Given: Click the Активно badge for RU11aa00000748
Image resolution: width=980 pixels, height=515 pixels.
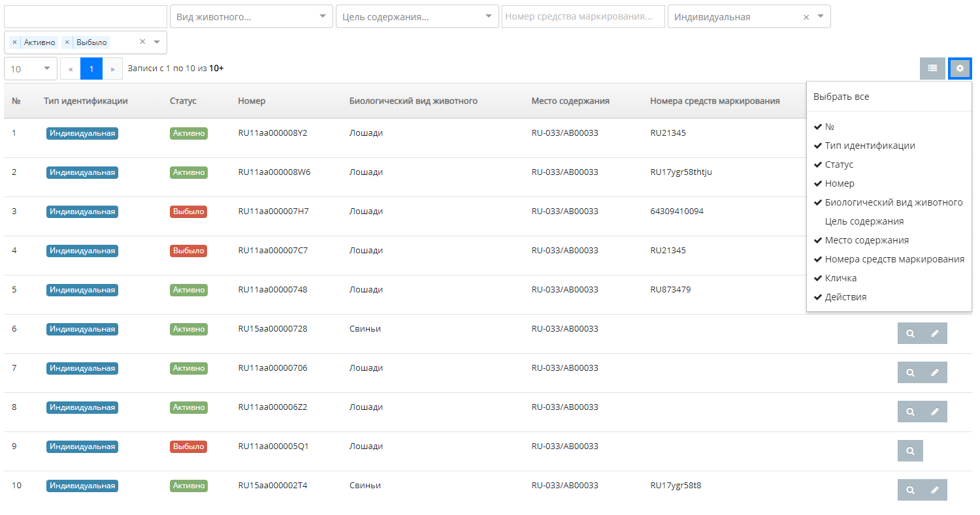Looking at the screenshot, I should 189,290.
